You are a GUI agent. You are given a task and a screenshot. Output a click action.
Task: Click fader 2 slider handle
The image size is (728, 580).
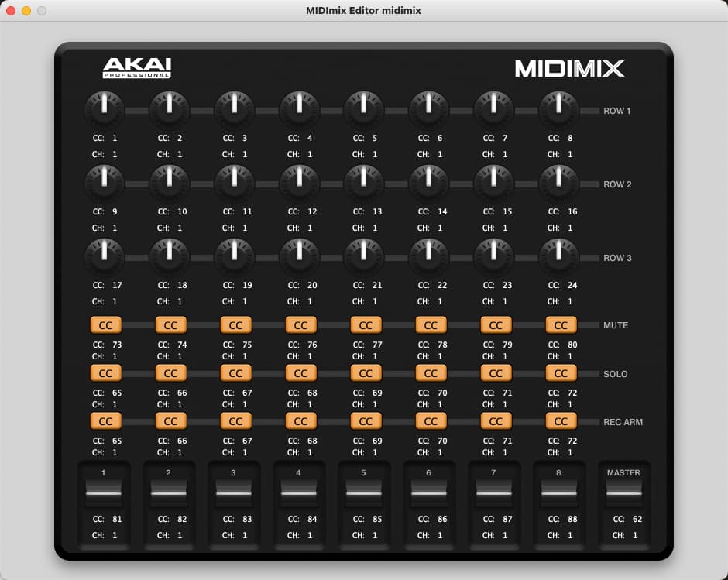click(169, 493)
